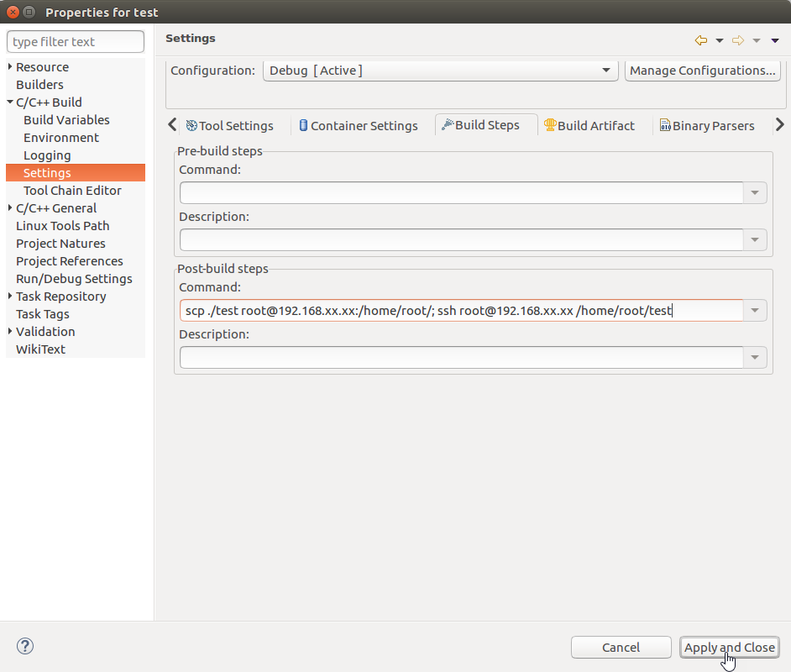Select Project Natures in the tree

click(x=60, y=244)
